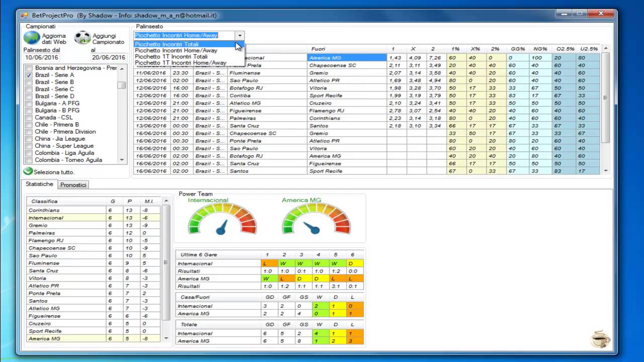This screenshot has width=644, height=362.
Task: Click Coritiba home team cell
Action: (x=267, y=96)
